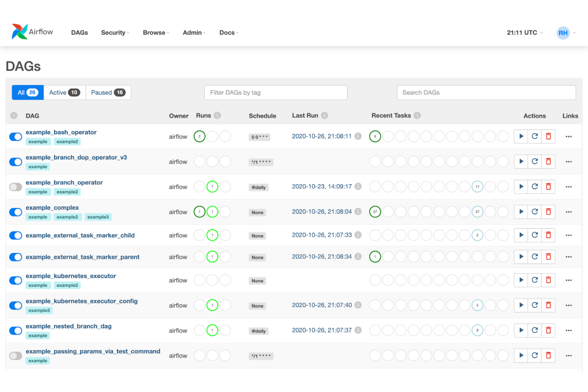The image size is (588, 392).
Task: Open the Airflow logo home link
Action: 33,32
